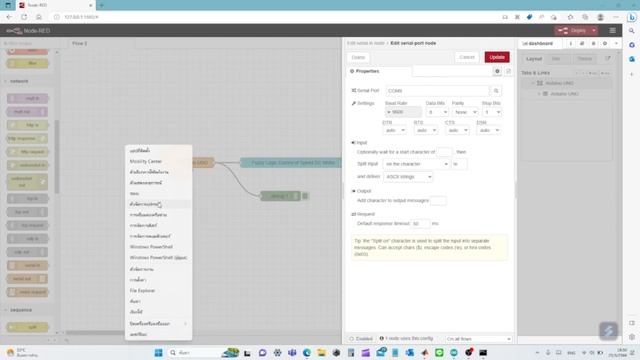640x360 pixels.
Task: Open Flow 1 workspace tab
Action: point(80,43)
